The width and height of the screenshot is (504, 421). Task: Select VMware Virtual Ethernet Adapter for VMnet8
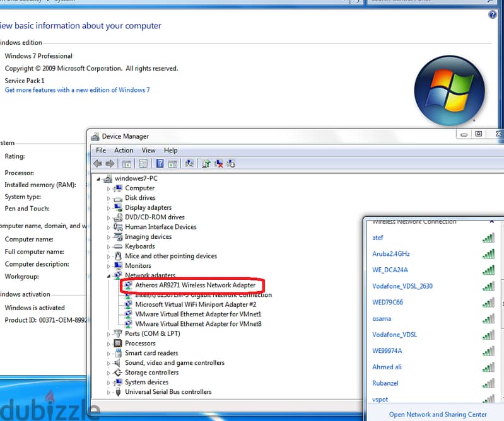(x=198, y=324)
